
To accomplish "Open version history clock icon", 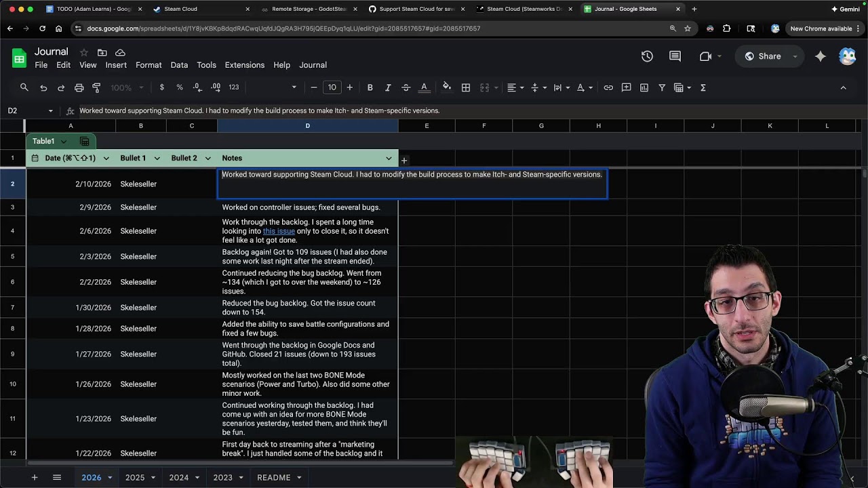I will point(647,56).
